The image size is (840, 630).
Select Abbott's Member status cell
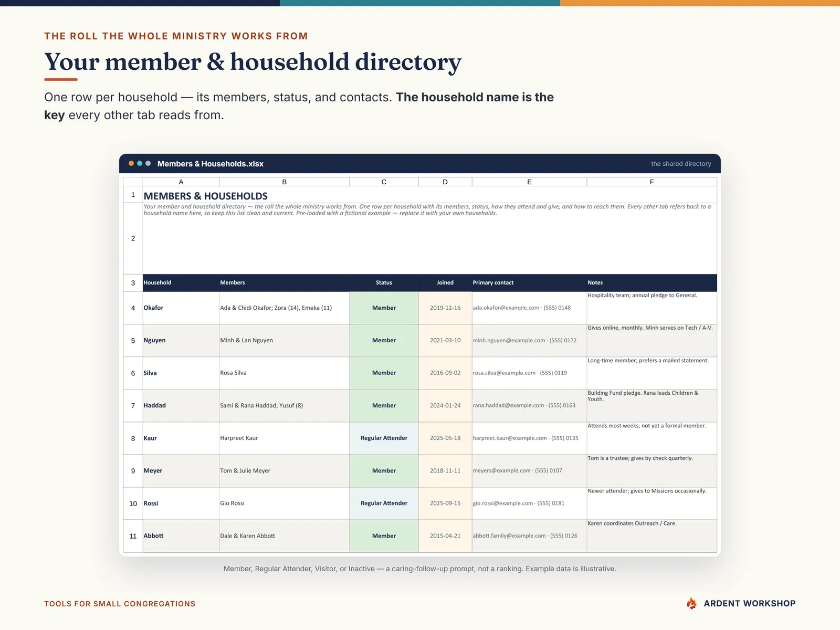click(384, 536)
